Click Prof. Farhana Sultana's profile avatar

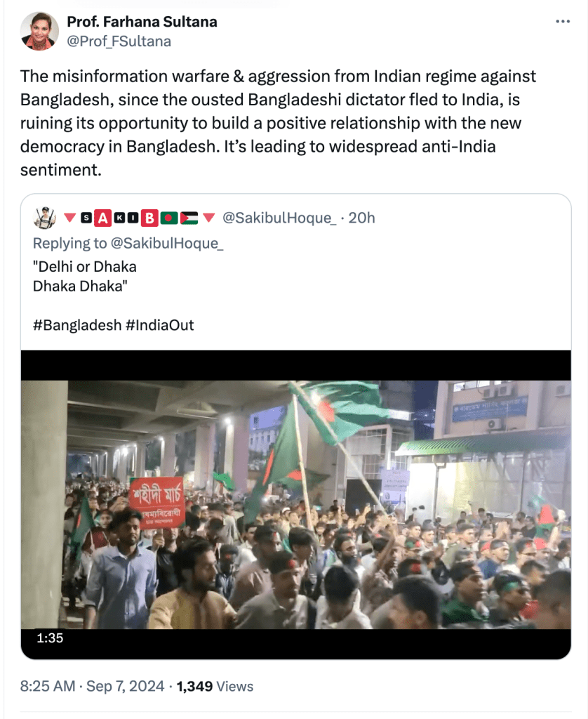(39, 32)
